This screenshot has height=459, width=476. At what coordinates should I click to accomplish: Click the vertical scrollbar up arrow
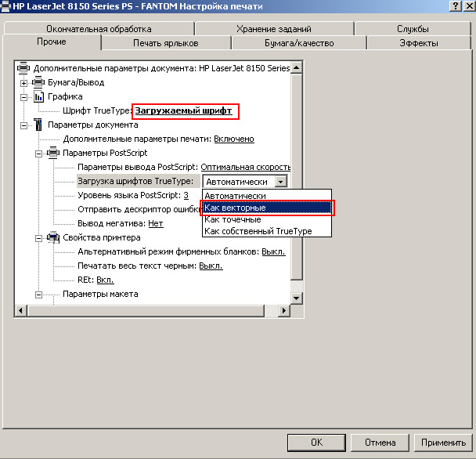(x=297, y=67)
